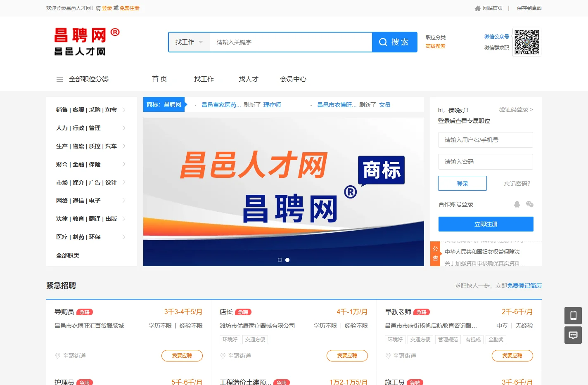Image resolution: width=588 pixels, height=385 pixels.
Task: Click 我要应聘 on 店长 card
Action: click(x=347, y=356)
